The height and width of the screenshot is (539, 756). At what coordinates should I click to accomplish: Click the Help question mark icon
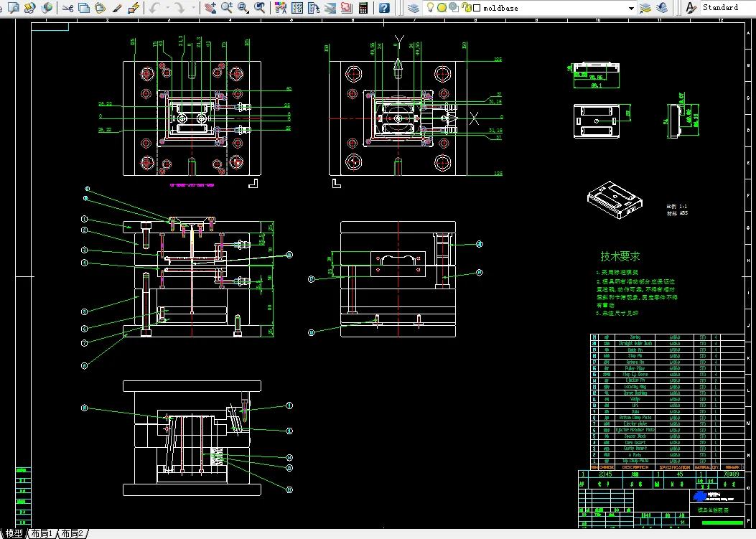pos(384,7)
